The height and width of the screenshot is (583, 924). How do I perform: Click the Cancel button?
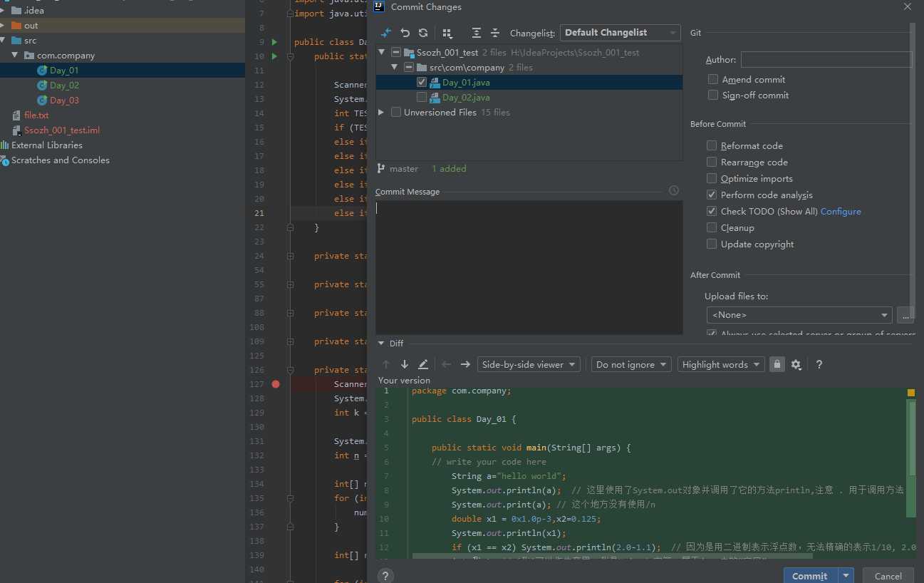(x=888, y=576)
